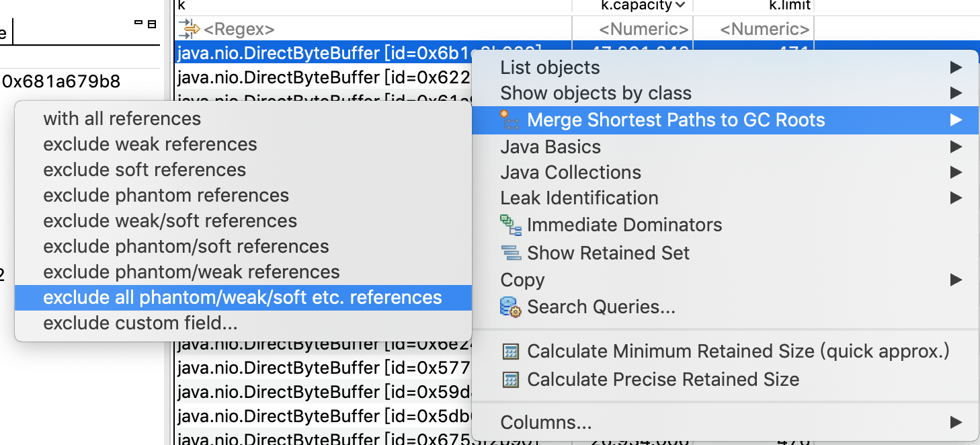Click the Regex filter row icon
The height and width of the screenshot is (445, 980).
click(190, 29)
